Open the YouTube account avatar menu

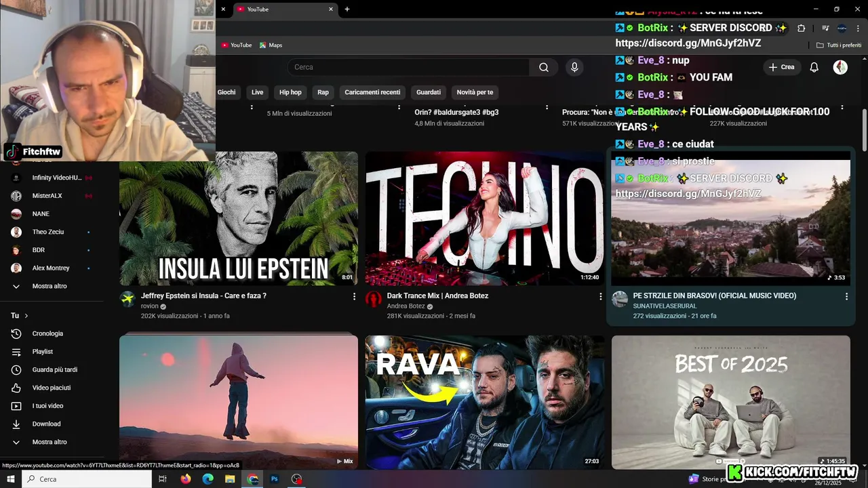(840, 67)
